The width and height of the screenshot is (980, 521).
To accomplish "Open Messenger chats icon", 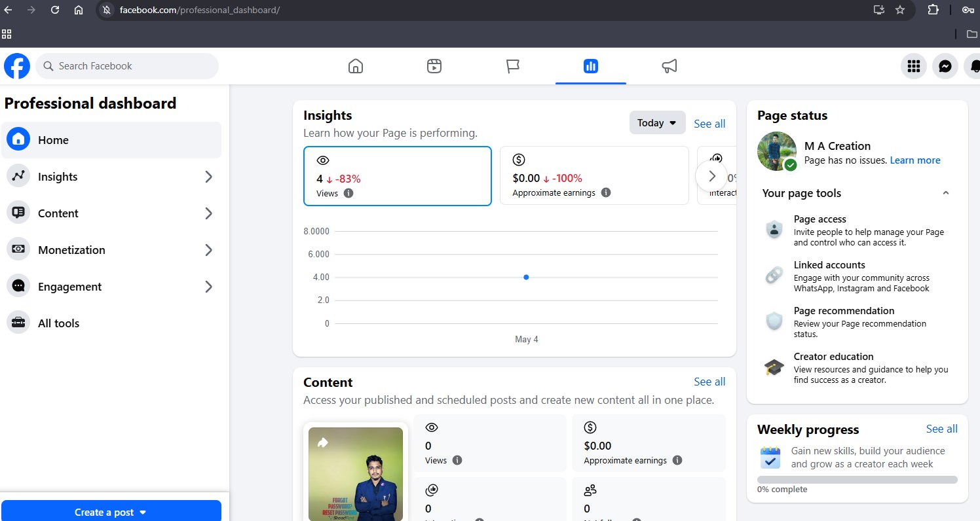I will coord(945,66).
